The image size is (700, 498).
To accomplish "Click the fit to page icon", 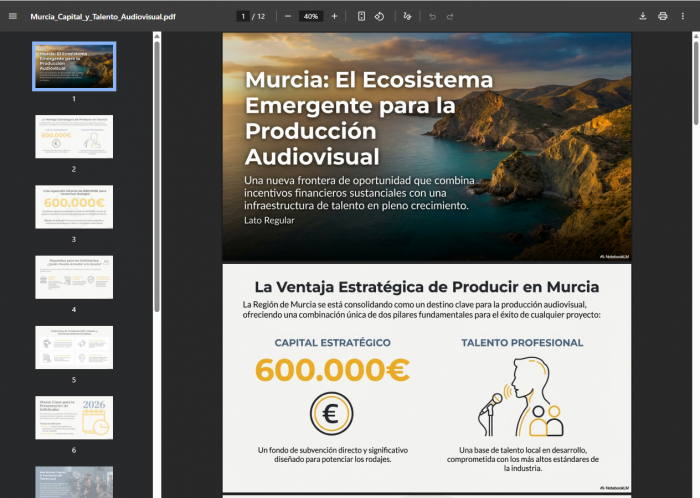I will click(361, 16).
